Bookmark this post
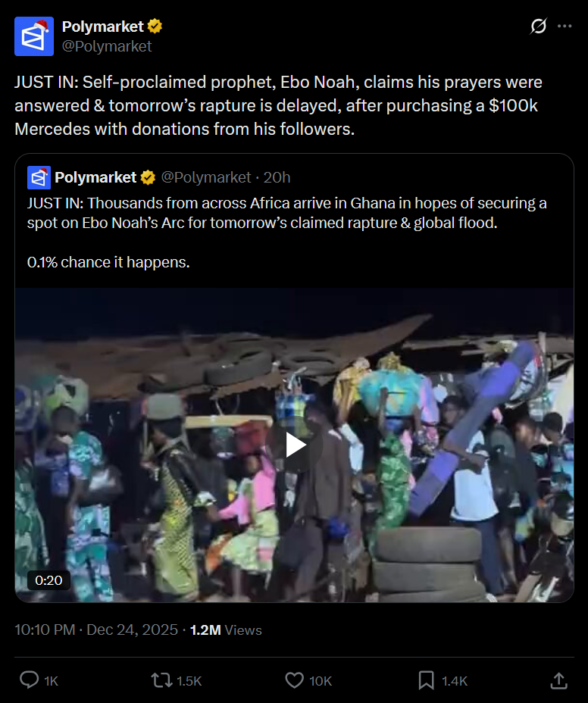The height and width of the screenshot is (703, 588). [x=426, y=680]
